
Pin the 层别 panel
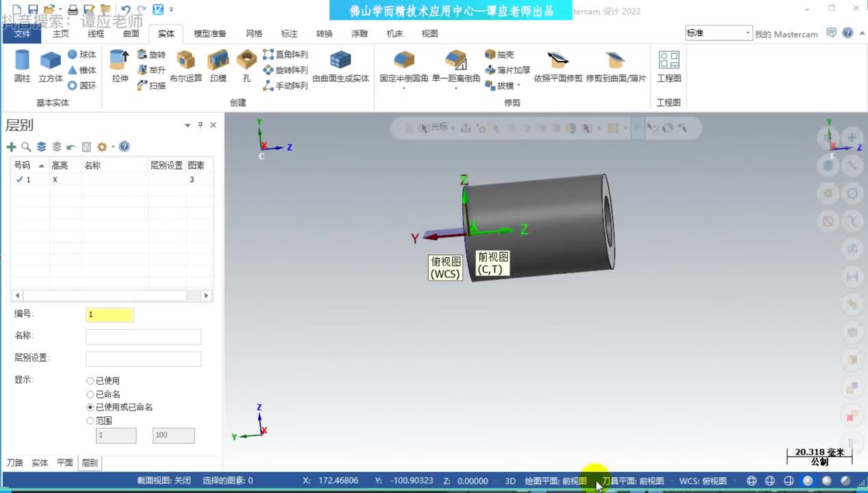(x=200, y=125)
